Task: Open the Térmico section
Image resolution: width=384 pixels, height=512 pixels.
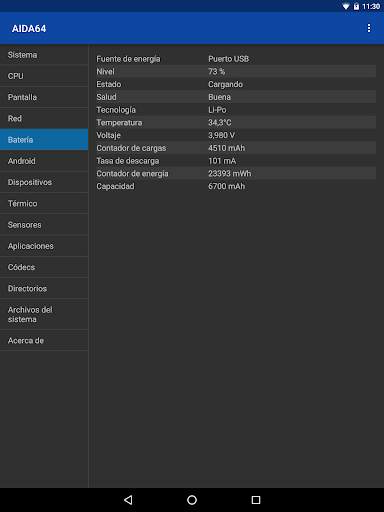Action: 44,204
